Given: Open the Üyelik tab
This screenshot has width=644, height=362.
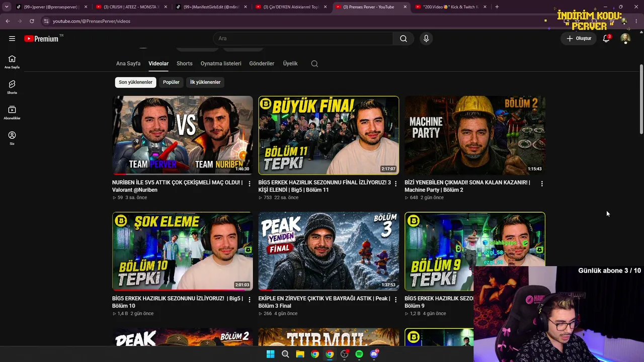Looking at the screenshot, I should [x=290, y=64].
